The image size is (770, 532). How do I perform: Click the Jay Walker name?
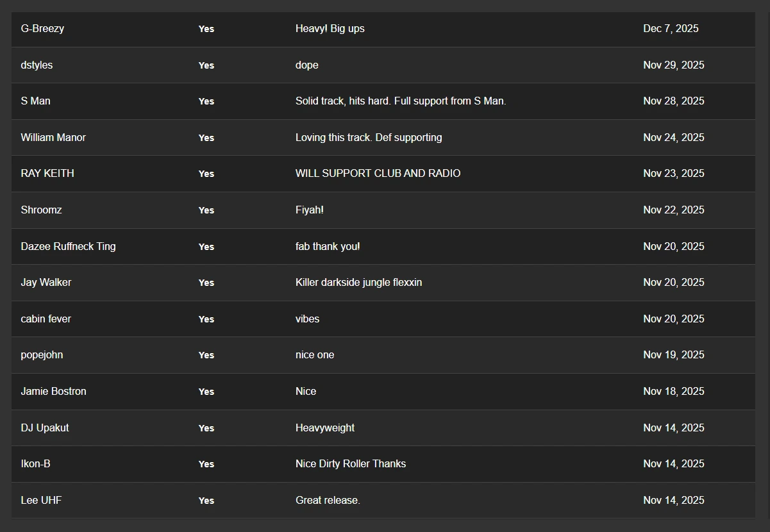click(46, 283)
